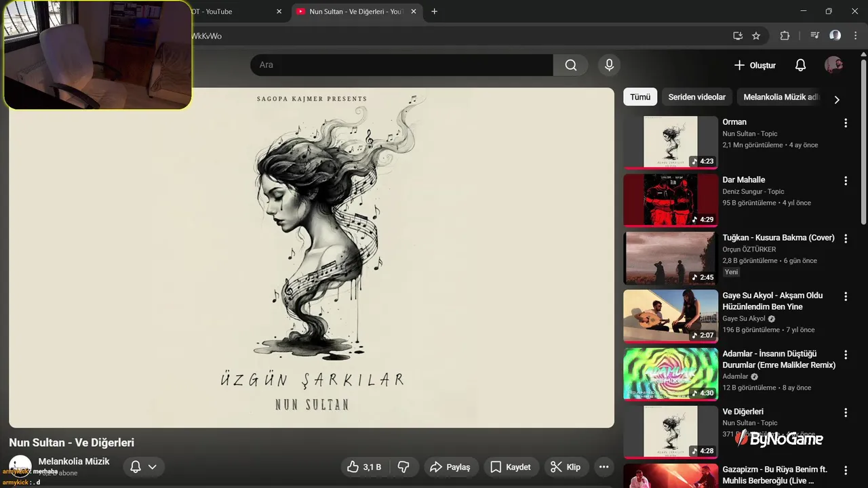
Task: Open Orçun ÖZTÜRKER channel link
Action: tap(749, 249)
